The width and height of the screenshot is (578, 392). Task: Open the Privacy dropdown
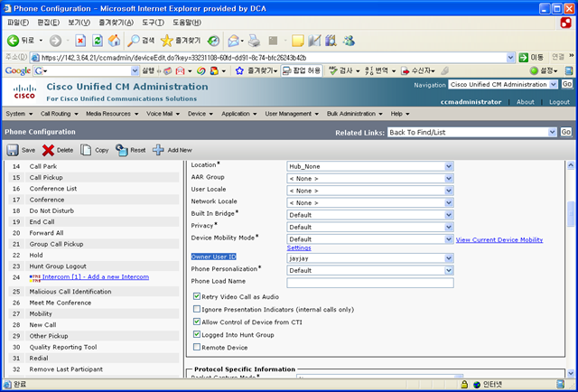pos(370,227)
